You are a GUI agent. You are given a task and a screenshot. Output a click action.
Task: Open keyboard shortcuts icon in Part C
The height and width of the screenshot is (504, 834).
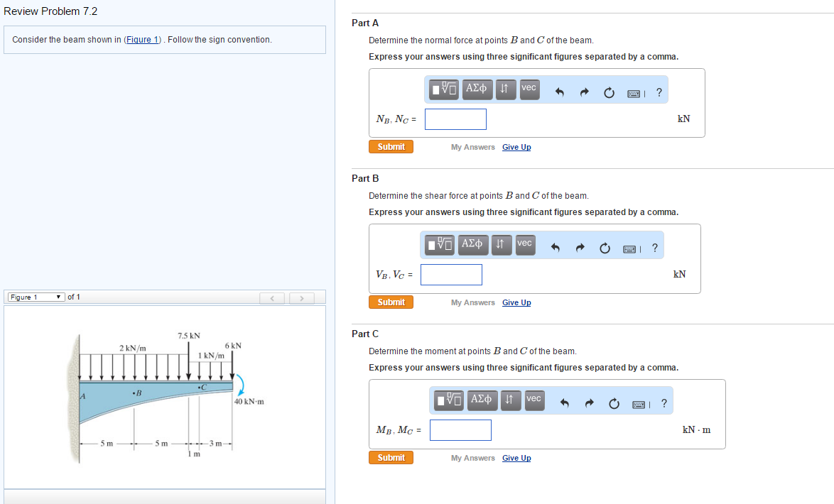coord(639,405)
